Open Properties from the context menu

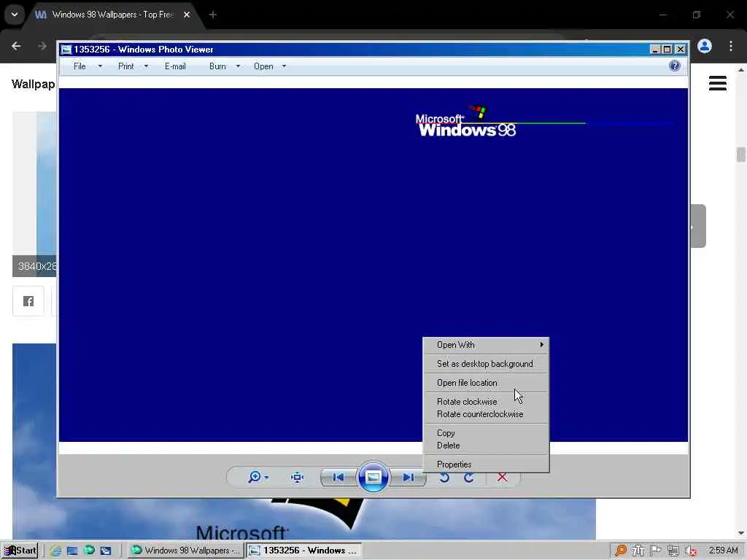pos(486,464)
